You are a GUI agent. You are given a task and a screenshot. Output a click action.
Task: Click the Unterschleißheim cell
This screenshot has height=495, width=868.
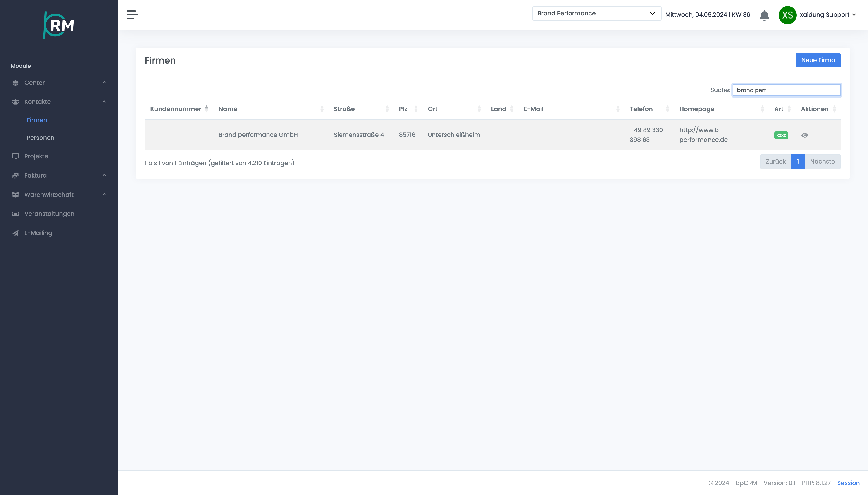coord(454,135)
